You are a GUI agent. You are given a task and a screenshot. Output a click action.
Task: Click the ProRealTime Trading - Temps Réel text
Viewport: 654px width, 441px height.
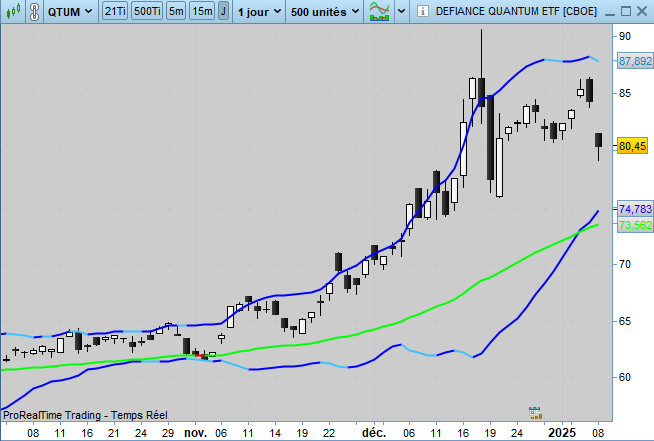coord(86,415)
